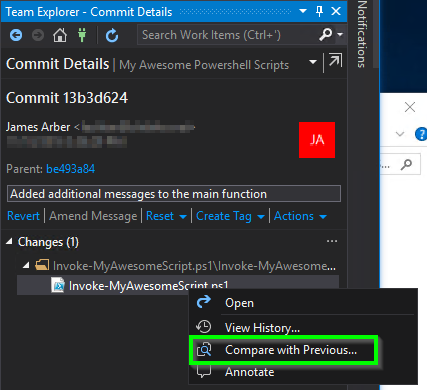Choose Annotate in the context menu

(x=249, y=372)
